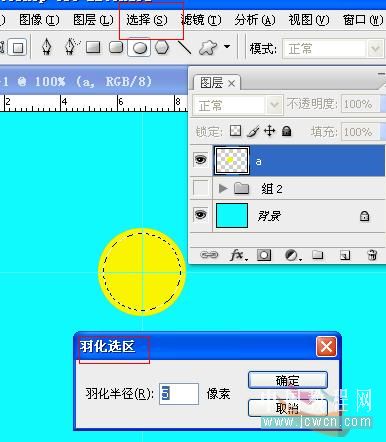This screenshot has height=442, width=386.
Task: Select layer a thumbnail
Action: click(232, 161)
